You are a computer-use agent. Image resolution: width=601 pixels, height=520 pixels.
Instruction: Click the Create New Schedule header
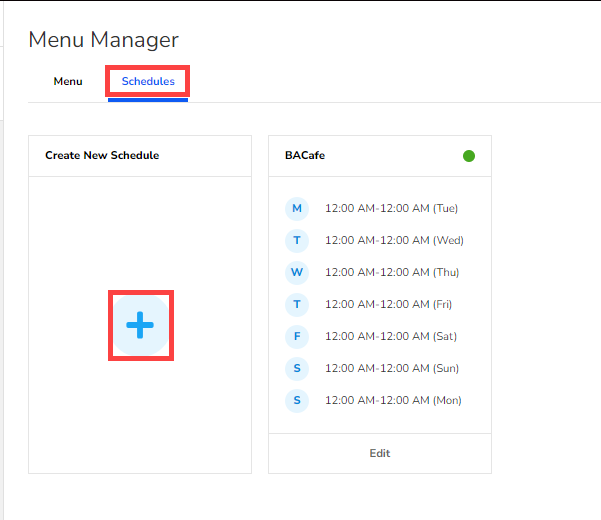coord(102,156)
